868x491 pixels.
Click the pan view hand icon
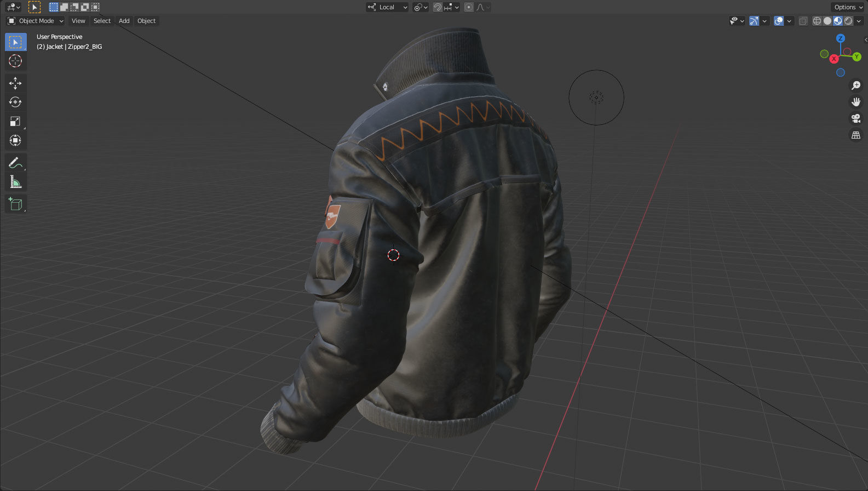coord(856,102)
